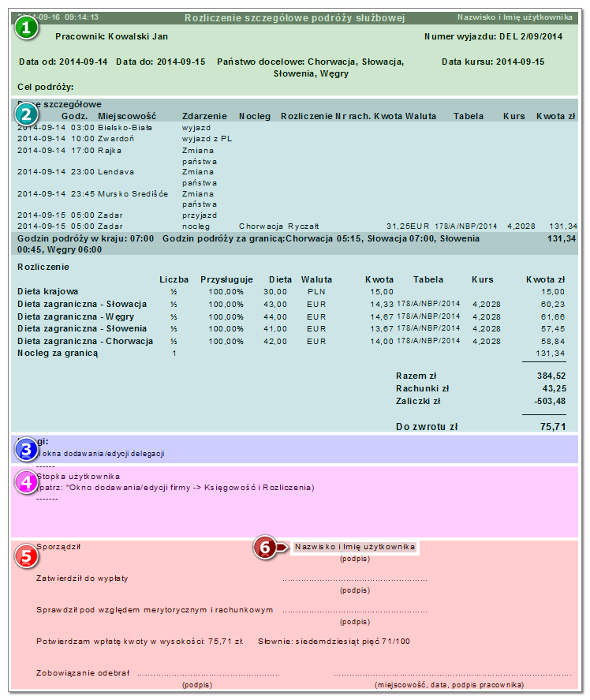The height and width of the screenshot is (700, 590).
Task: Click the 'Numer wyjazdu: DEL 2/09/2014' text
Action: click(x=493, y=36)
